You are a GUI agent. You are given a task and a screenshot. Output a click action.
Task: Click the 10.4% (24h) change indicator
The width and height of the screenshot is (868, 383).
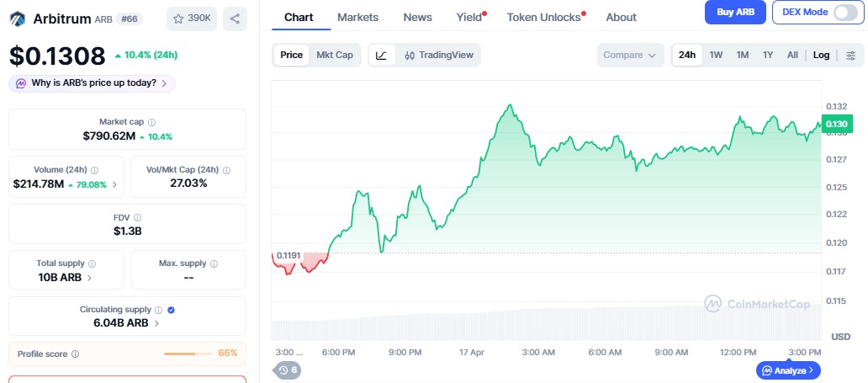click(x=146, y=55)
